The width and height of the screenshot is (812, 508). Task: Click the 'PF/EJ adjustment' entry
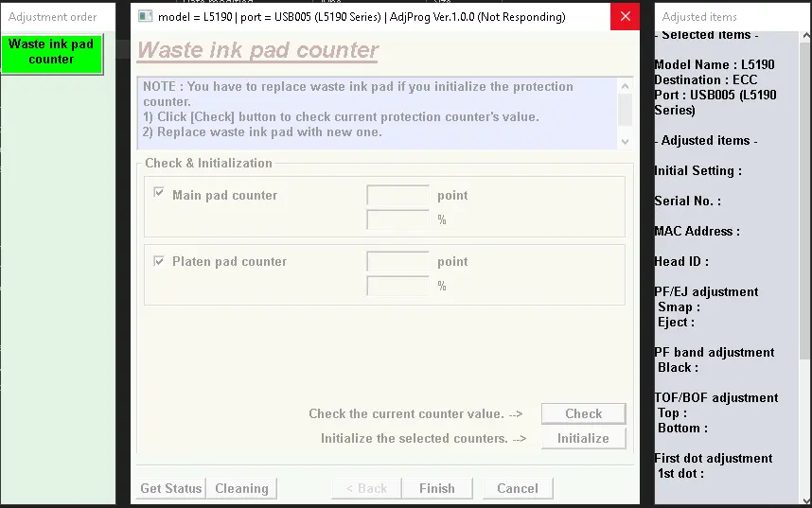[x=706, y=291]
